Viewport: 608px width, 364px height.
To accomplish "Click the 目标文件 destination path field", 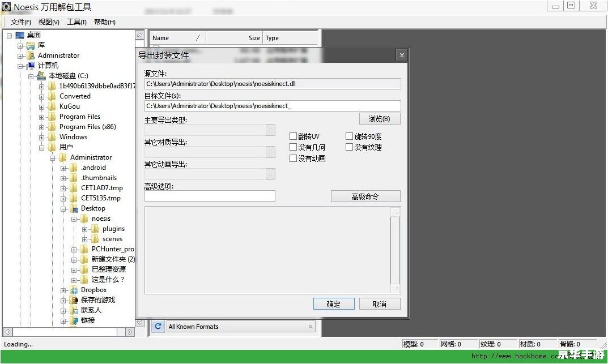I will point(273,106).
